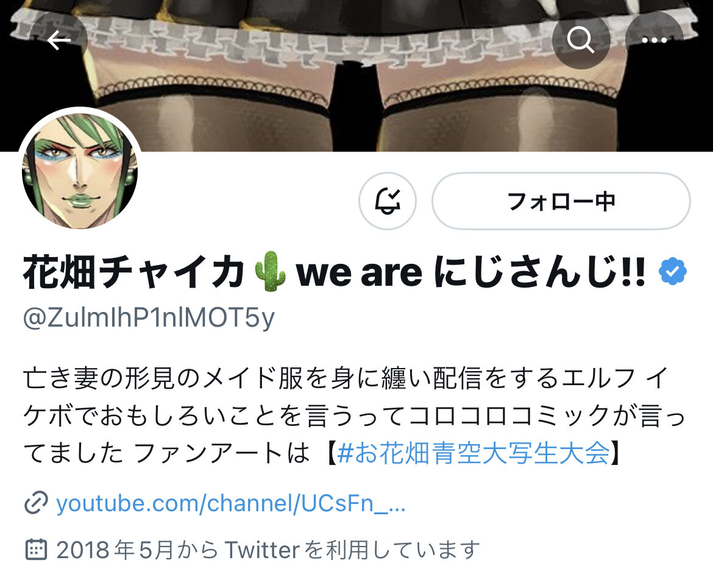Open the round profile avatar picture
Image resolution: width=713 pixels, height=588 pixels.
point(80,170)
